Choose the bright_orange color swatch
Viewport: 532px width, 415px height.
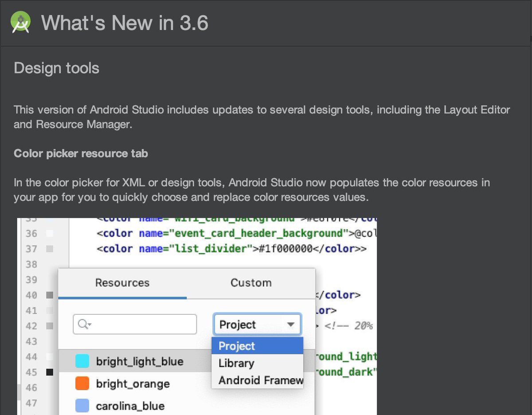[x=82, y=383]
